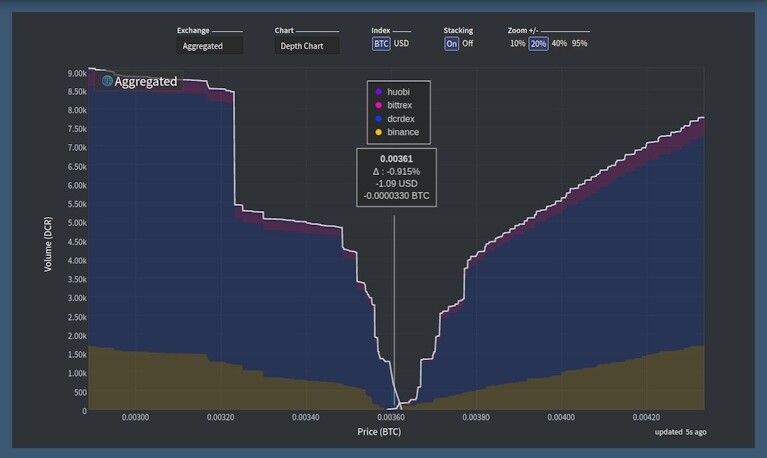Set zoom to 10%

[x=518, y=44]
